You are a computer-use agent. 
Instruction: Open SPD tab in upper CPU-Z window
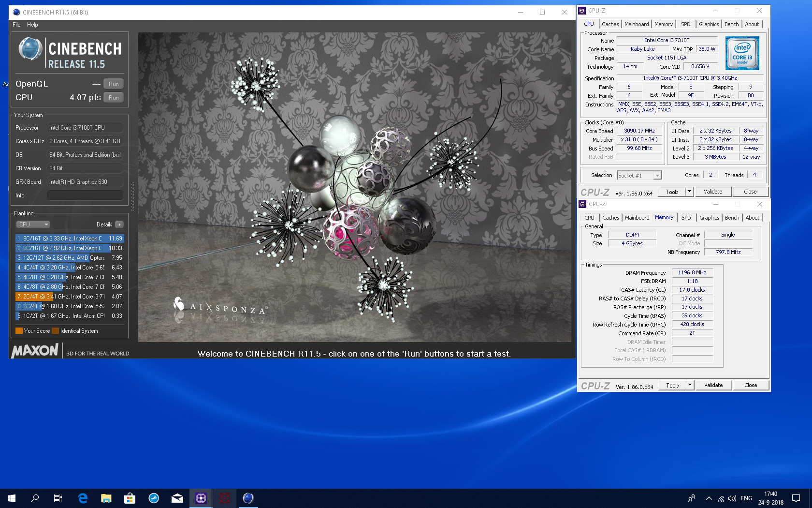[x=686, y=24]
